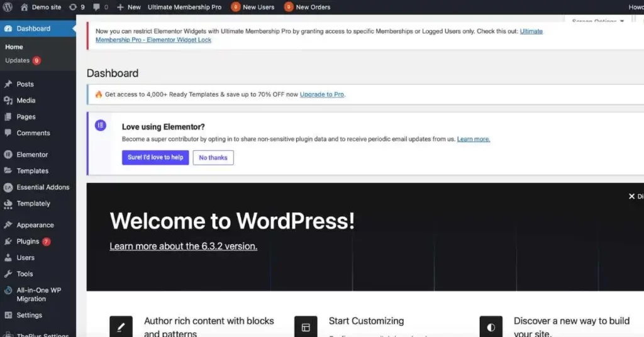Open Essential Addons menu item
The height and width of the screenshot is (337, 644).
tap(43, 187)
